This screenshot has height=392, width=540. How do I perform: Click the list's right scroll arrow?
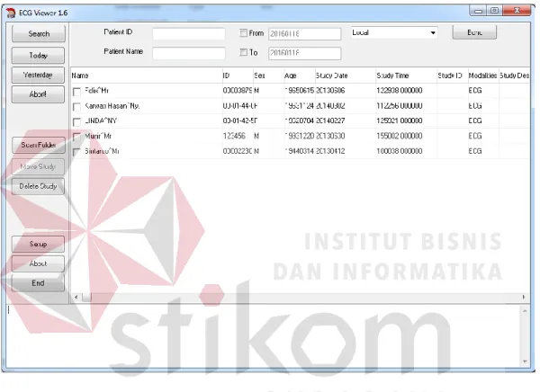coord(524,297)
